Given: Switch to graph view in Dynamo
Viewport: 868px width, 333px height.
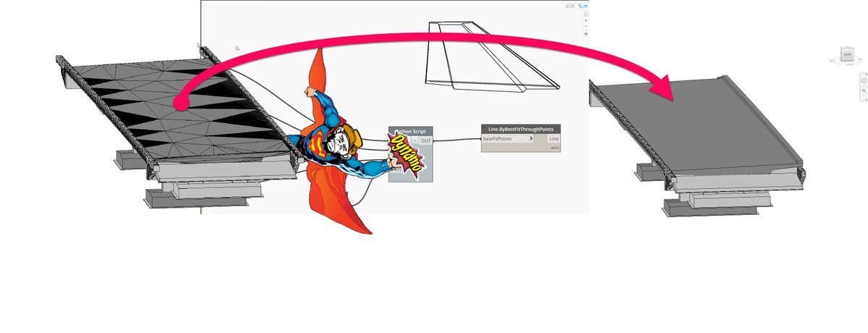Looking at the screenshot, I should click(x=583, y=7).
